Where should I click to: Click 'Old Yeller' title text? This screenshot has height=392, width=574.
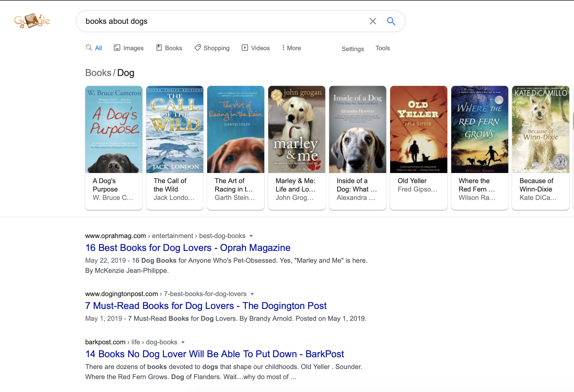click(412, 181)
